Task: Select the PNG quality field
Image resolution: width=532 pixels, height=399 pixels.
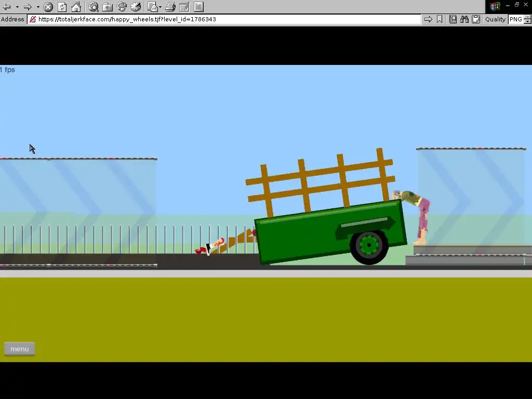Action: click(516, 19)
